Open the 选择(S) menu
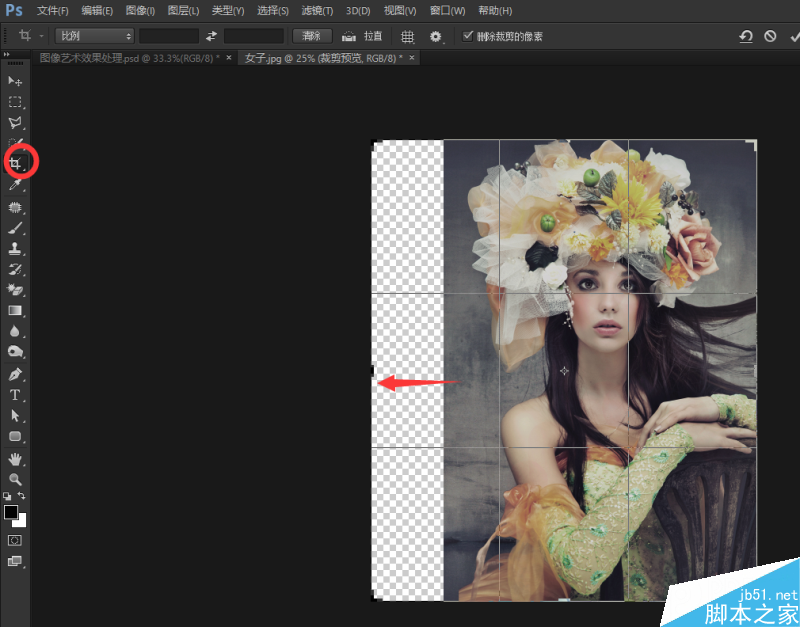Viewport: 800px width, 627px height. (x=272, y=11)
